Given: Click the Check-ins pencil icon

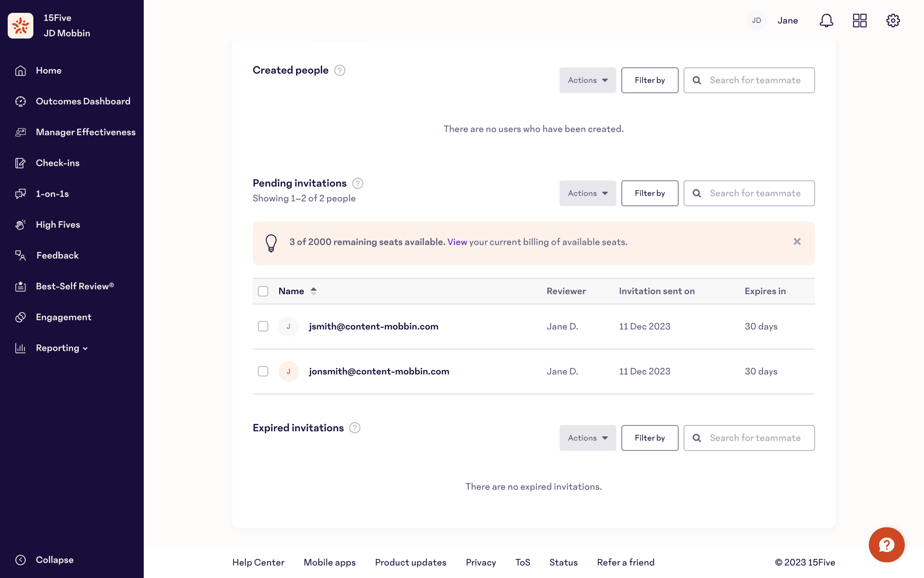Looking at the screenshot, I should (x=20, y=163).
